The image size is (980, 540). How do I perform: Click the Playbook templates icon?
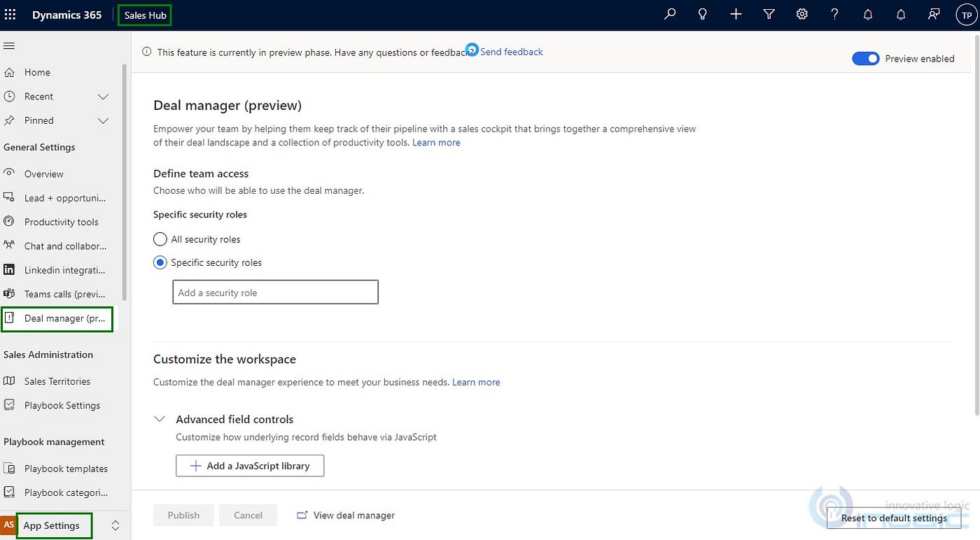9,468
